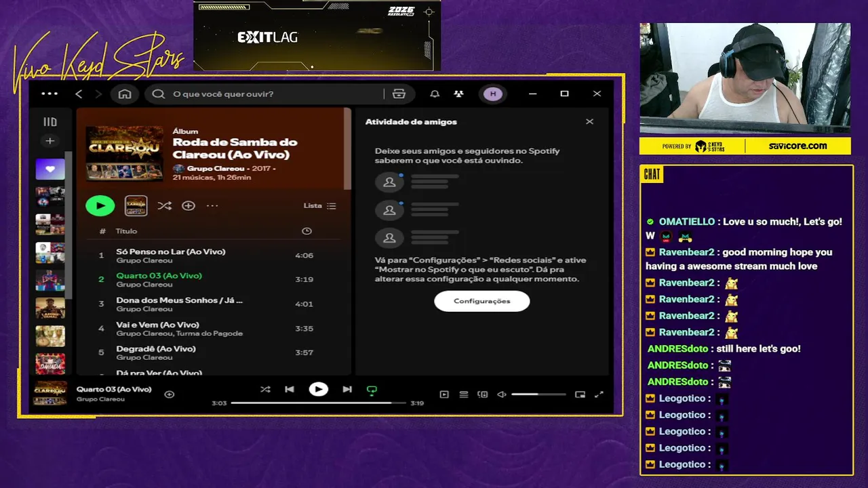
Task: Play the album with the green play button
Action: point(100,205)
